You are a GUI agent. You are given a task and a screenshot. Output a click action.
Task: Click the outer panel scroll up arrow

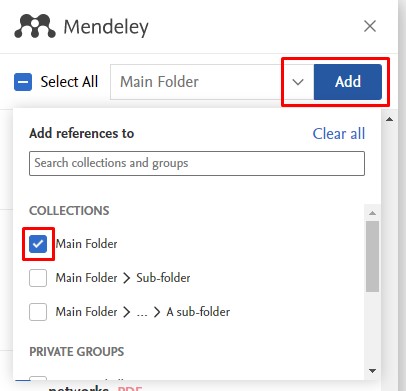(x=389, y=119)
